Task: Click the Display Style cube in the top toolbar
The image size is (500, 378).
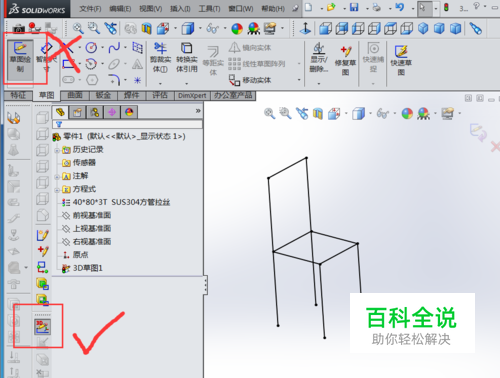Action: 188,29
